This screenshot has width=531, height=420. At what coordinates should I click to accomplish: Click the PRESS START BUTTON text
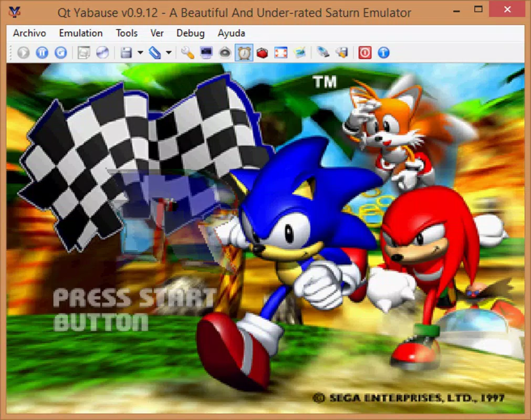tap(134, 310)
